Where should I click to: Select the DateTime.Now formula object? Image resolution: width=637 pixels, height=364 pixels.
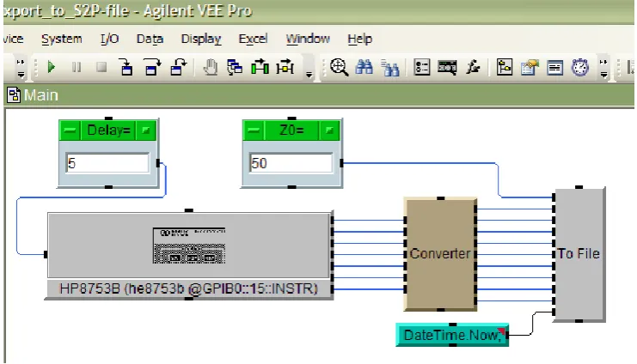452,335
